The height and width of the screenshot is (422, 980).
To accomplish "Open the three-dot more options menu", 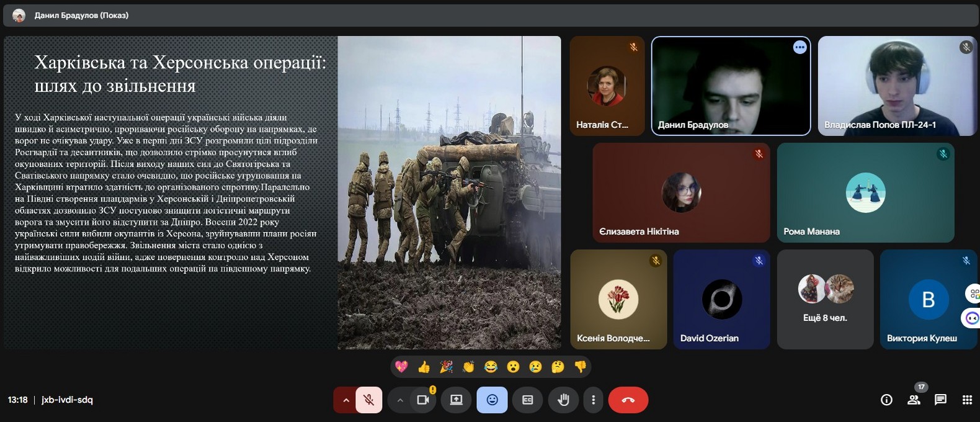I will 594,400.
